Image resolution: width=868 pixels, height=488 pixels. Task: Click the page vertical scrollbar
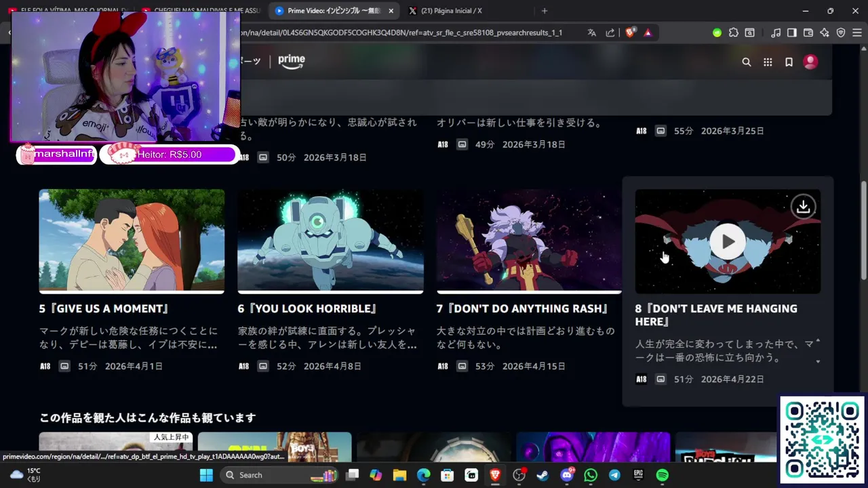pyautogui.click(x=864, y=230)
